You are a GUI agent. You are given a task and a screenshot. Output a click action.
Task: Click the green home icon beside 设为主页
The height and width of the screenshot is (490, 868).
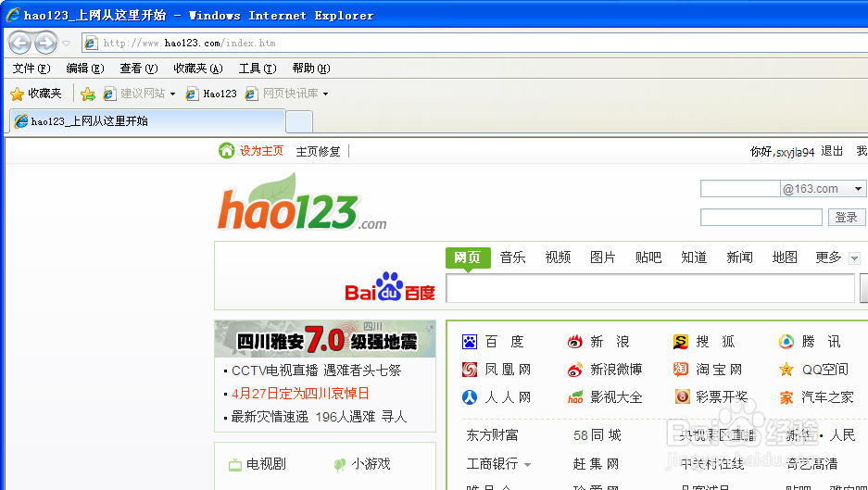(226, 150)
